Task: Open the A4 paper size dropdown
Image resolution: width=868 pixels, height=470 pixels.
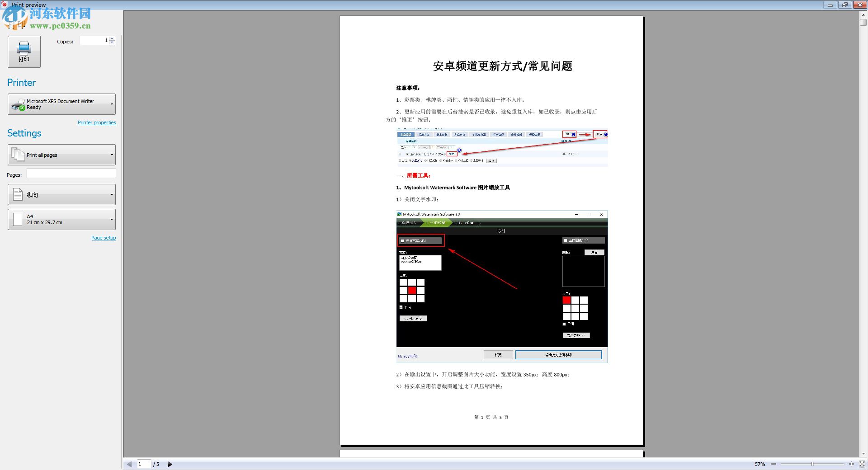Action: 112,219
